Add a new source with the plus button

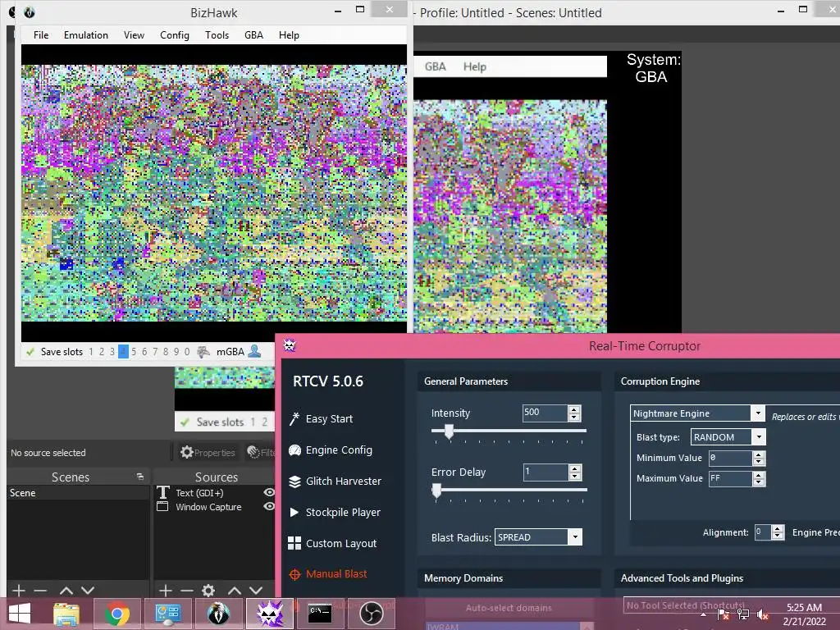click(x=166, y=591)
